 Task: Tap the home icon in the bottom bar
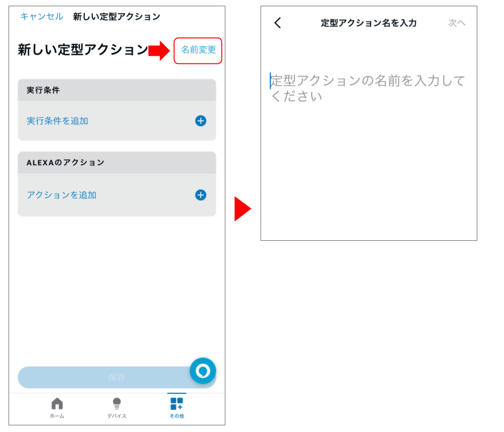[57, 404]
